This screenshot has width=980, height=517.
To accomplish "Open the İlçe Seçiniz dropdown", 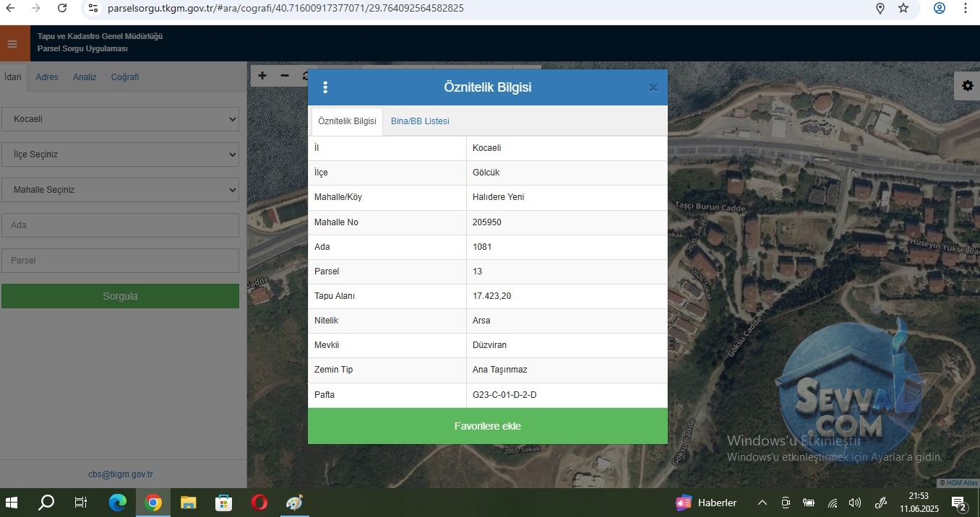I will click(x=120, y=155).
